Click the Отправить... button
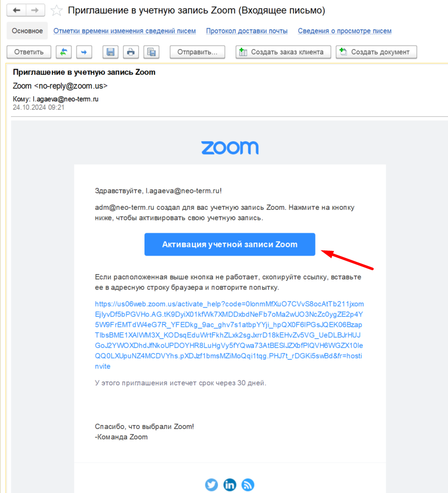Image resolution: width=448 pixels, height=493 pixels. [x=197, y=52]
